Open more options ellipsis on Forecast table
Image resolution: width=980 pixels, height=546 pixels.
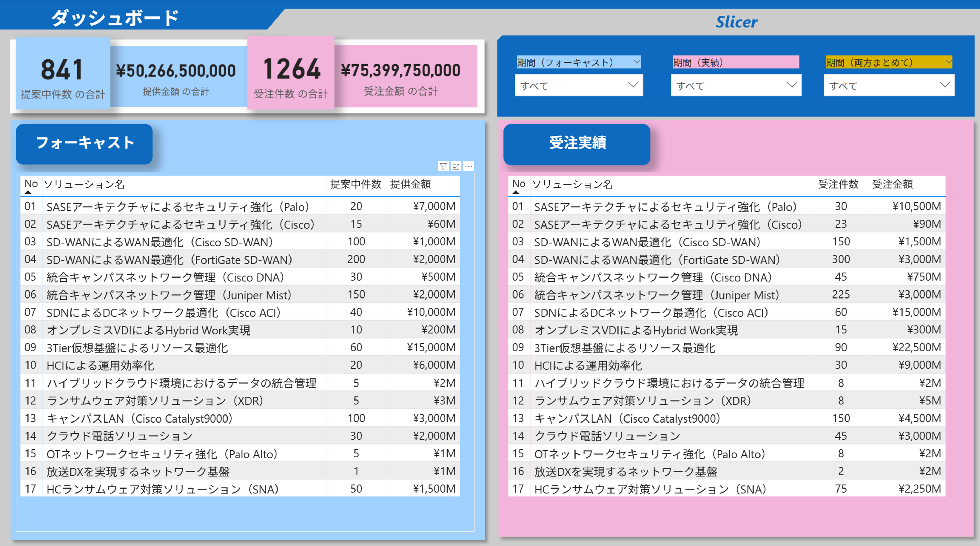point(469,166)
